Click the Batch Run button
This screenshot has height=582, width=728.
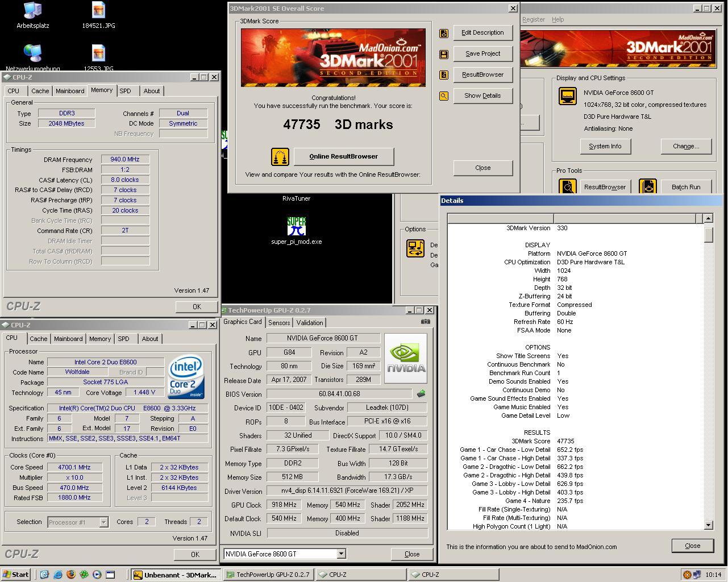[686, 186]
